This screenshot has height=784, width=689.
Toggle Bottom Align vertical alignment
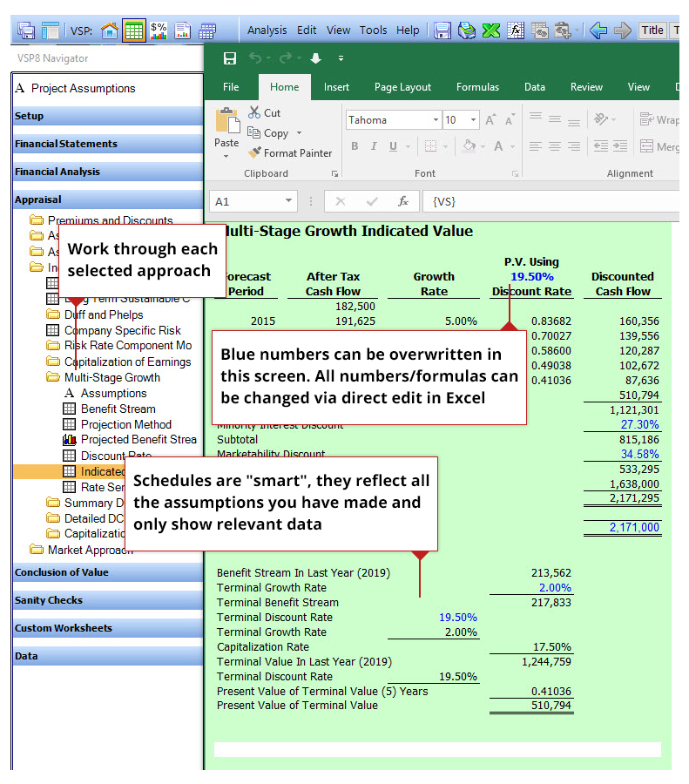pyautogui.click(x=574, y=123)
